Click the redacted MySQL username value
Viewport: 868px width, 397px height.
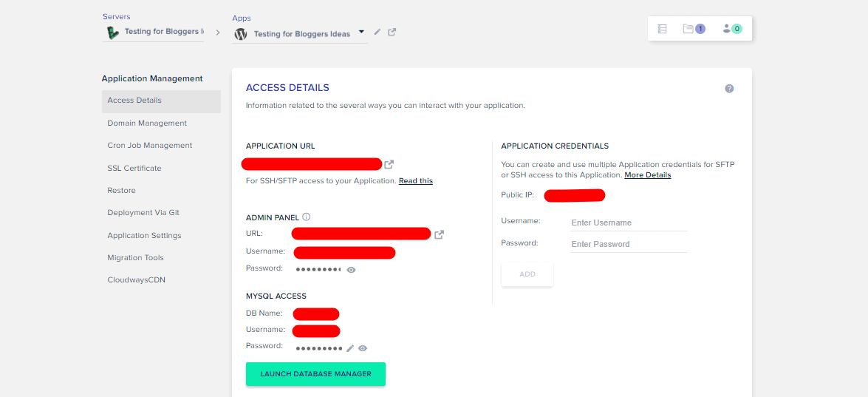click(316, 331)
